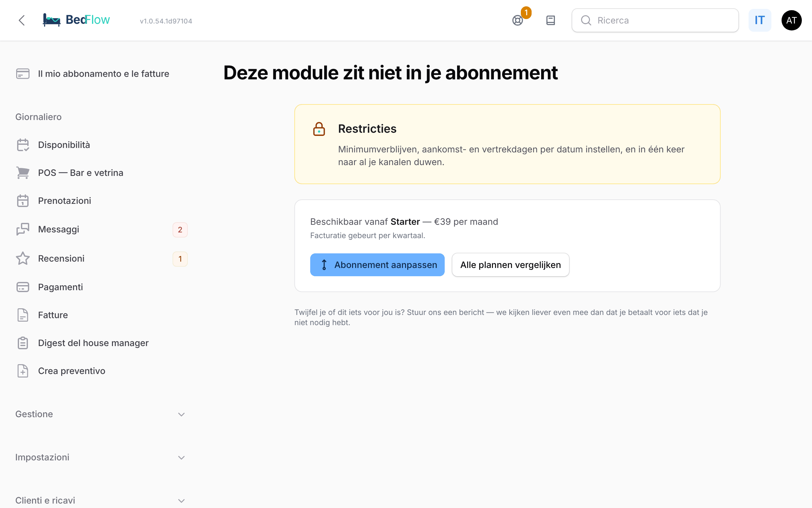Click the Crea preventivo file-plus icon
Image resolution: width=812 pixels, height=508 pixels.
(x=23, y=371)
